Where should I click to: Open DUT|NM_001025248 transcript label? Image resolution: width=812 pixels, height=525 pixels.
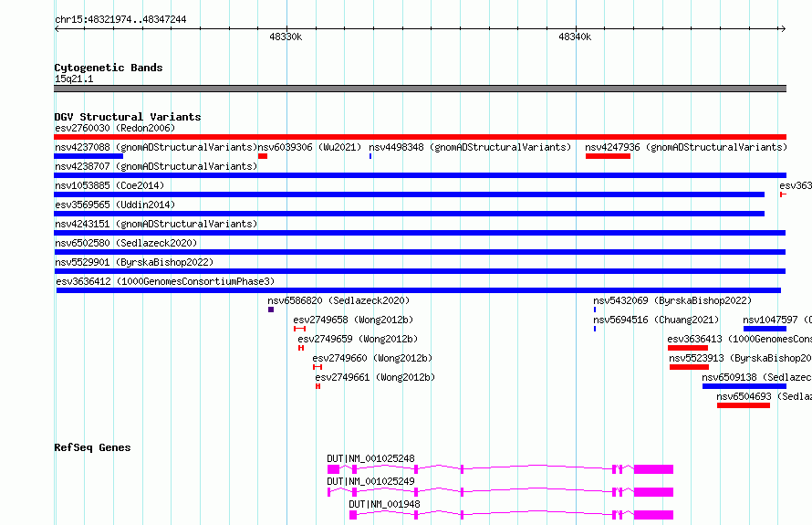pyautogui.click(x=370, y=458)
